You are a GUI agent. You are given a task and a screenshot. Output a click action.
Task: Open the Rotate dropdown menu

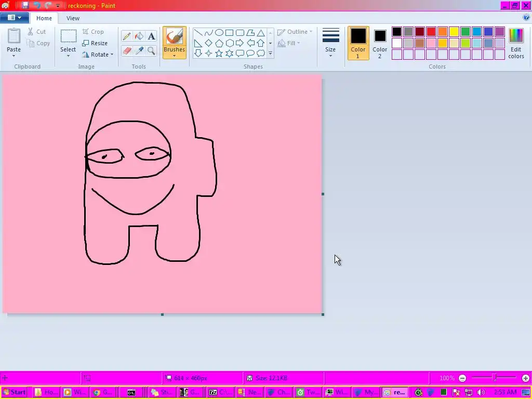(x=98, y=55)
